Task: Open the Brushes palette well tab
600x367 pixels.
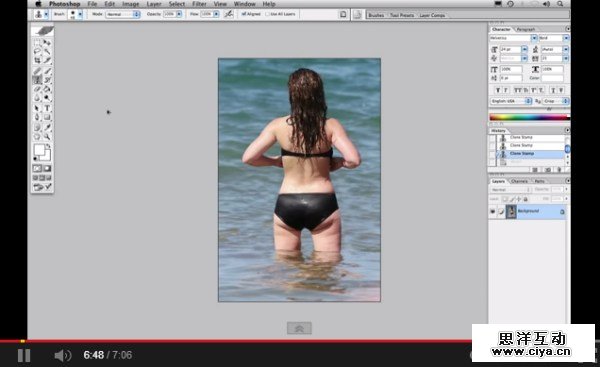Action: [376, 15]
